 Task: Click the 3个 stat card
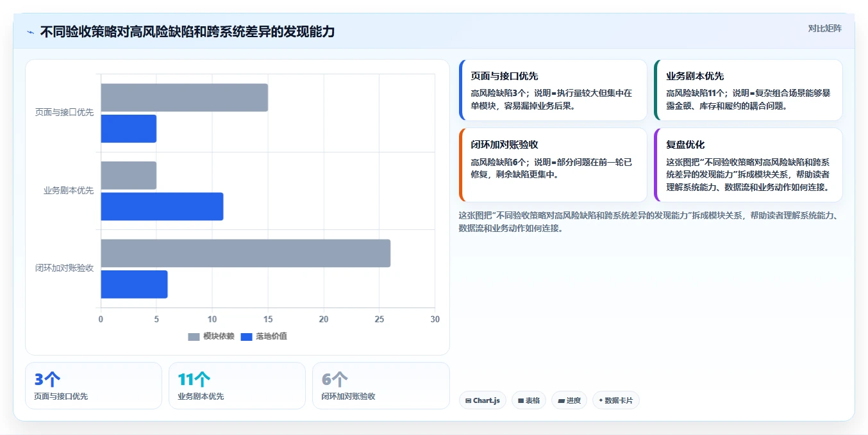pyautogui.click(x=94, y=386)
